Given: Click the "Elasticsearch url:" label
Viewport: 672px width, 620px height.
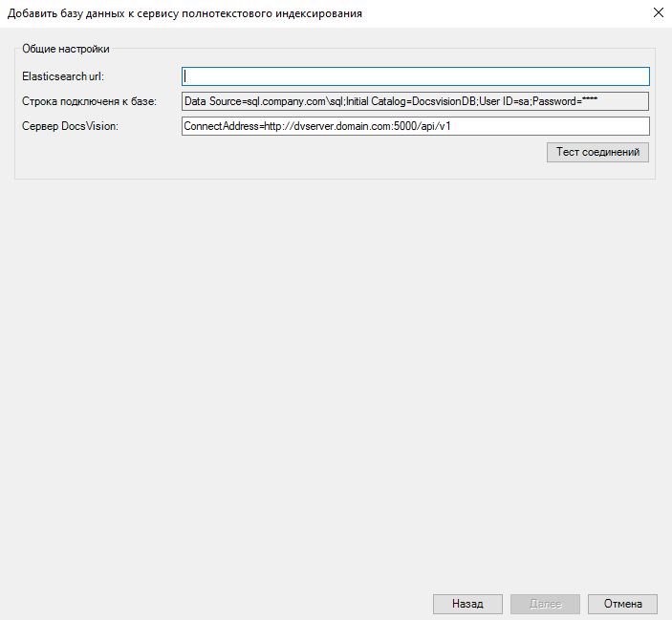Looking at the screenshot, I should [62, 76].
